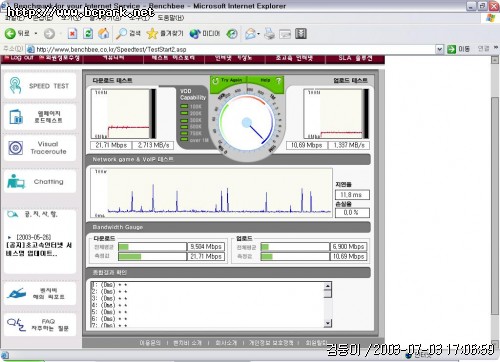This screenshot has height=362, width=500.
Task: Click the SPEED TEST hand icon
Action: coord(15,85)
